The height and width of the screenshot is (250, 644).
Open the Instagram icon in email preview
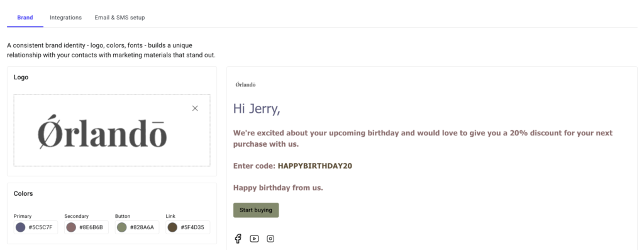pyautogui.click(x=270, y=239)
